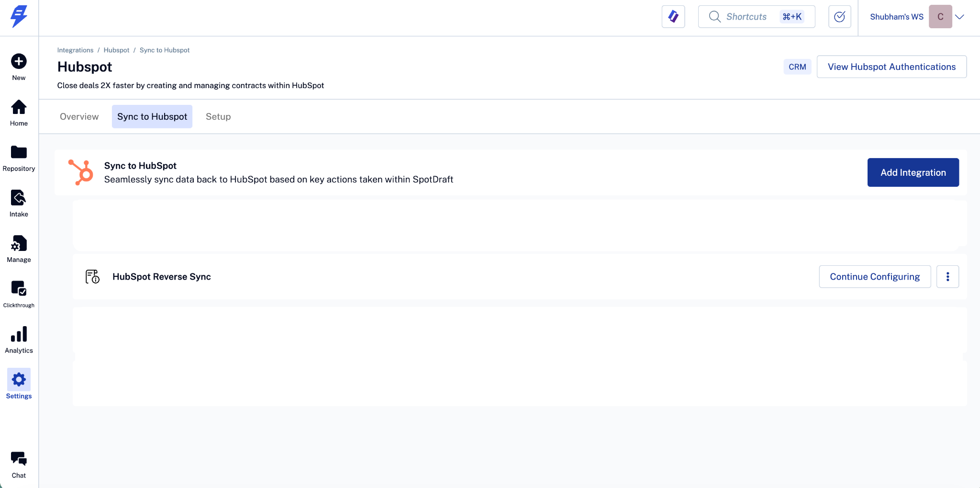
Task: Open the New item menu in the sidebar
Action: (19, 67)
